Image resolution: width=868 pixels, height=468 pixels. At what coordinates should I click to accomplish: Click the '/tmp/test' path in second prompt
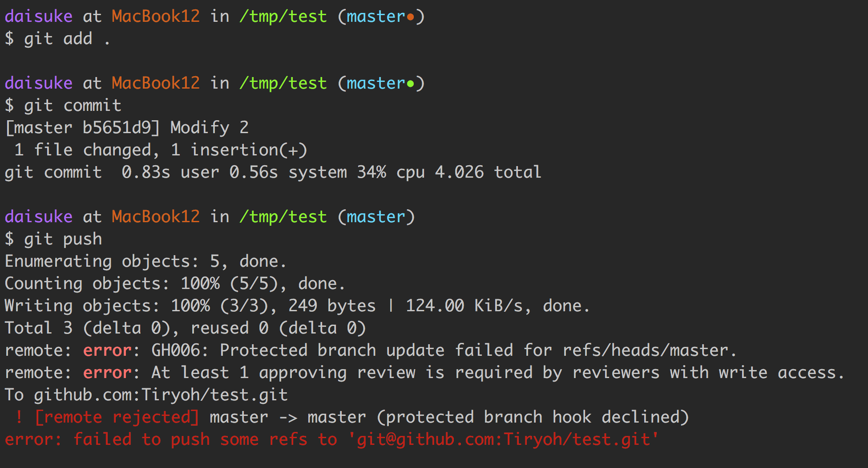[x=283, y=83]
